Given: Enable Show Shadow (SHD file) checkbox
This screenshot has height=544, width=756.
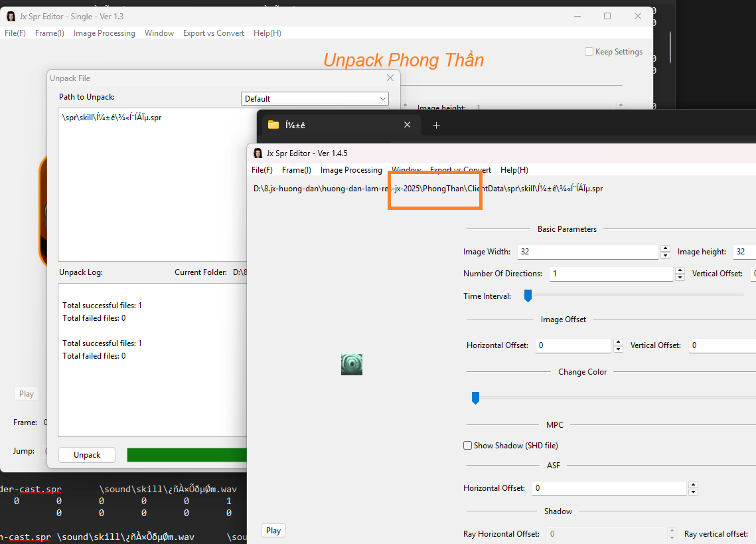Looking at the screenshot, I should tap(468, 446).
